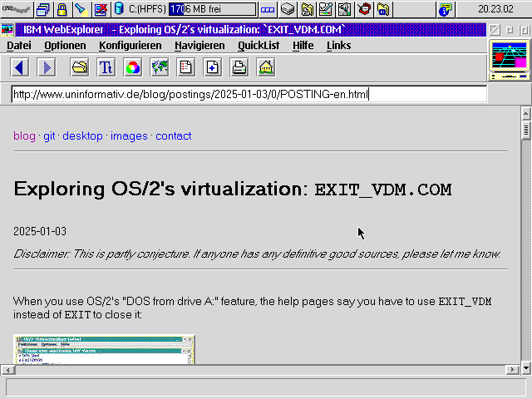Go to home page house icon
Viewport: 532px width, 399px height.
[266, 67]
